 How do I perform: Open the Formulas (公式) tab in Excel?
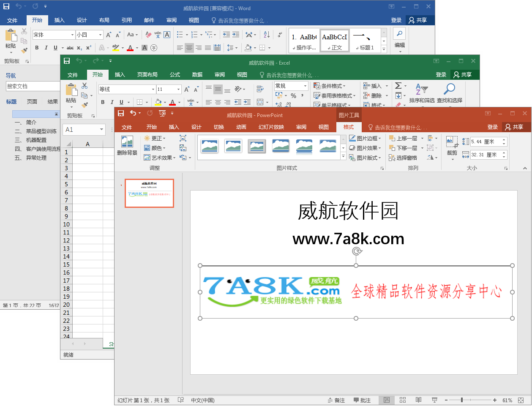(x=175, y=74)
